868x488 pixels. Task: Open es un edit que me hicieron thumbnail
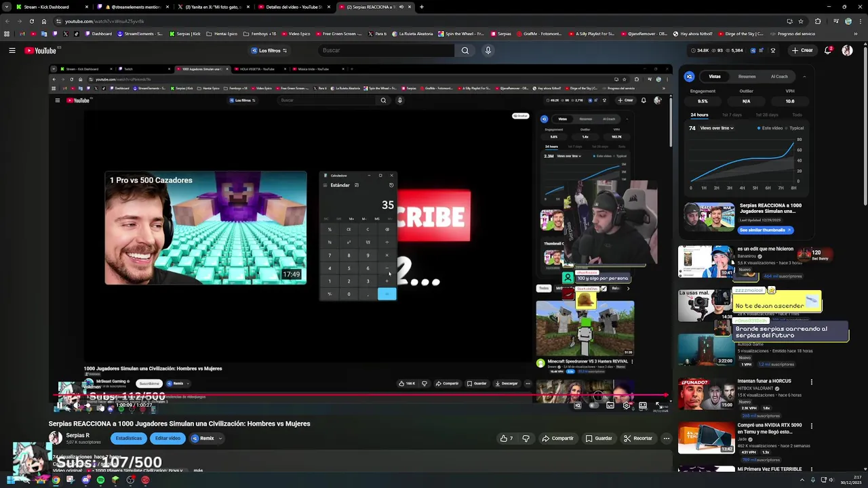point(705,261)
